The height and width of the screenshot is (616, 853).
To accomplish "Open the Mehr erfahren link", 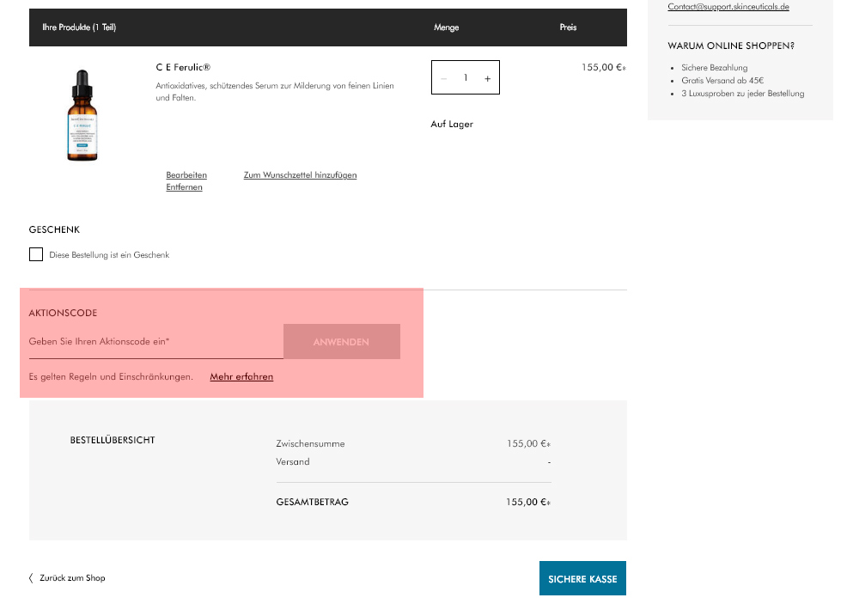I will [241, 376].
